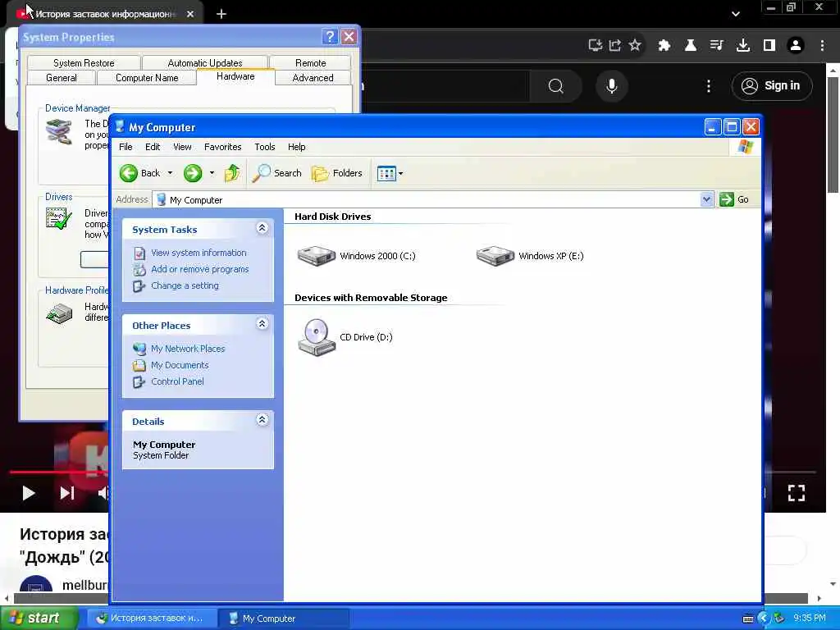Open browser extensions puzzle icon
This screenshot has height=630, width=840.
click(664, 45)
